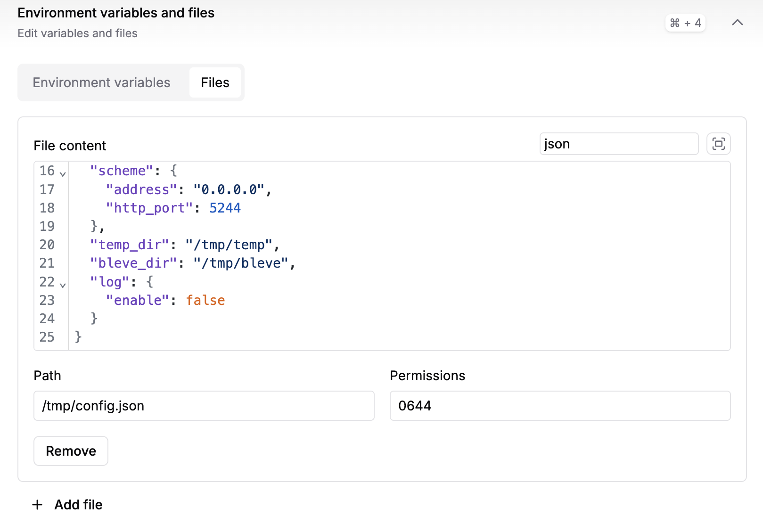Fold the "scheme" block at line 16
The height and width of the screenshot is (532, 763).
click(63, 173)
